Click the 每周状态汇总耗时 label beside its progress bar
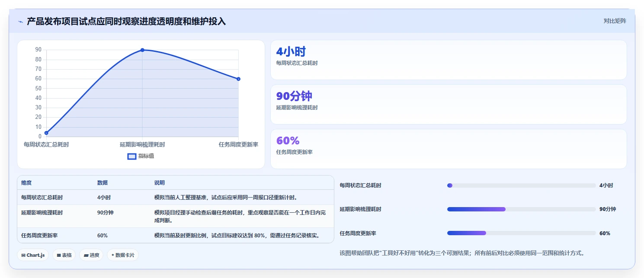The width and height of the screenshot is (644, 278). click(361, 185)
